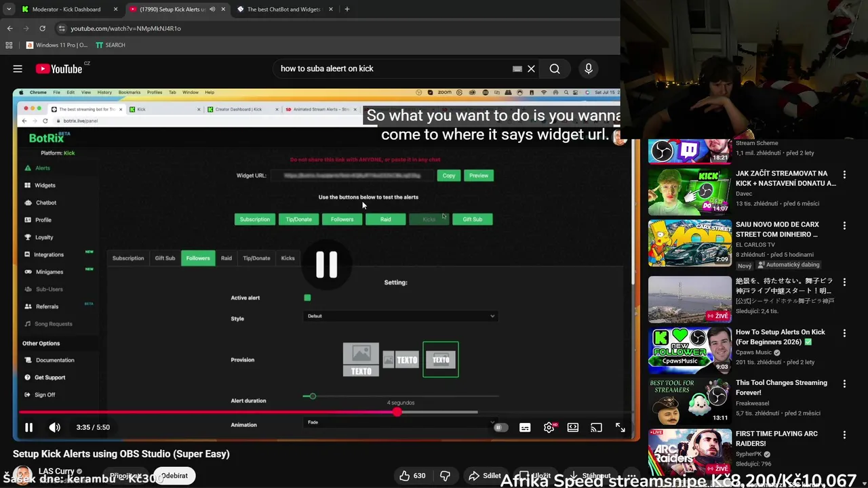Open more options for JAK ZAČÍT STREAMOVAT video
The image size is (868, 488).
pyautogui.click(x=844, y=175)
